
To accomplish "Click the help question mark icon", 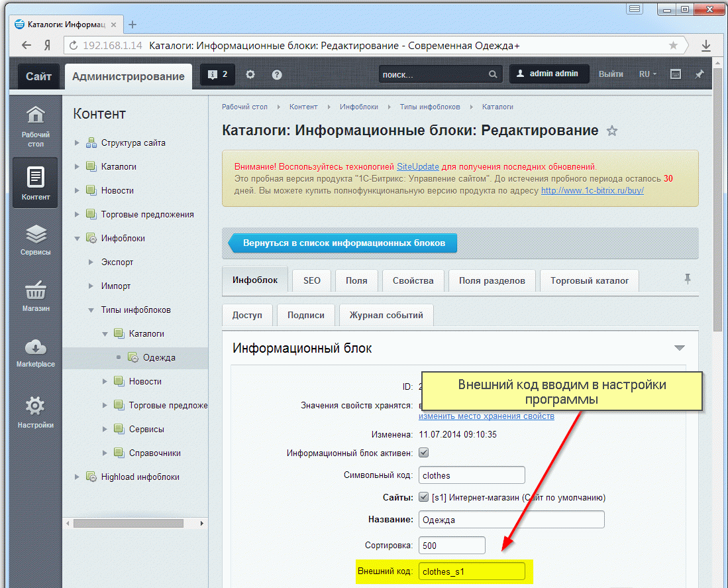I will (277, 74).
